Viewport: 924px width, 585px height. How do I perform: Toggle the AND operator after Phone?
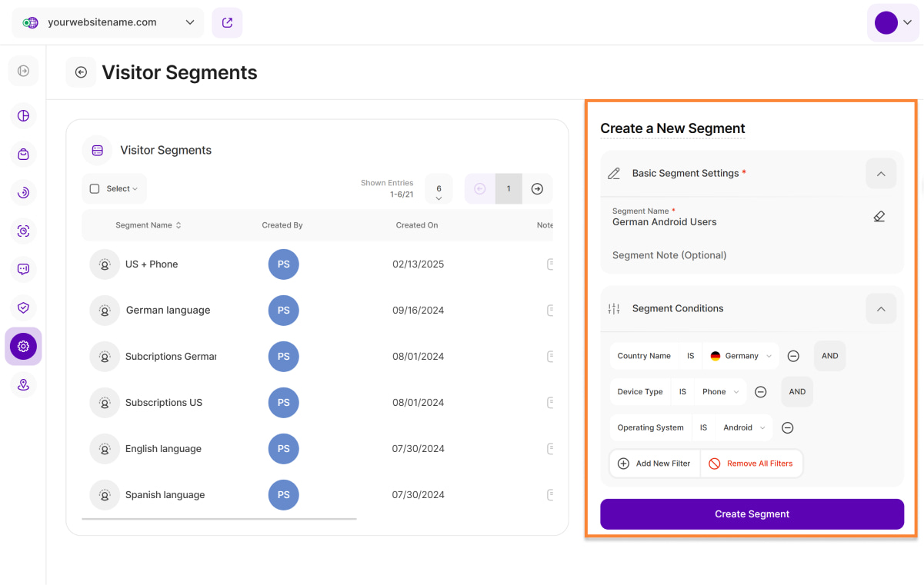[x=797, y=392]
